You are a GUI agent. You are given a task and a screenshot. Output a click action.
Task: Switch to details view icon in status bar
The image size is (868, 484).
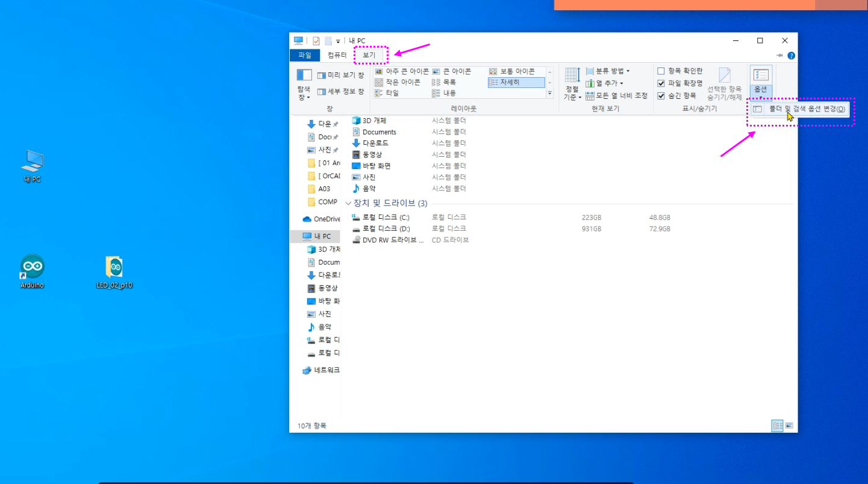pyautogui.click(x=777, y=426)
